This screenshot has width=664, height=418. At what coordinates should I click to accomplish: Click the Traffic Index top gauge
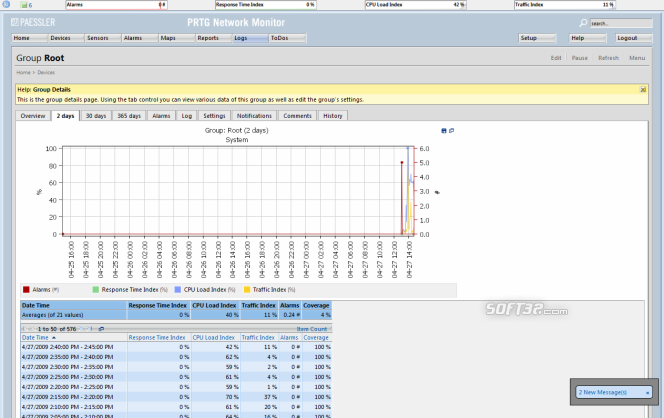[564, 5]
